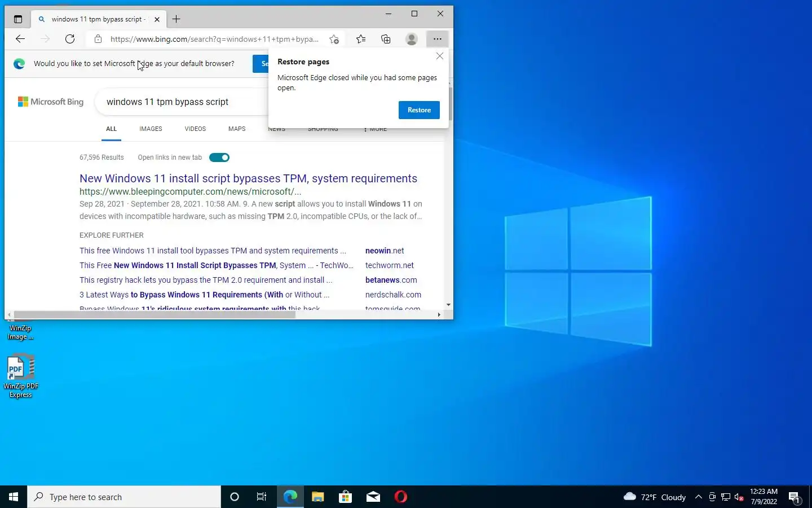Launch Opera browser from taskbar
This screenshot has width=812, height=508.
pyautogui.click(x=401, y=497)
